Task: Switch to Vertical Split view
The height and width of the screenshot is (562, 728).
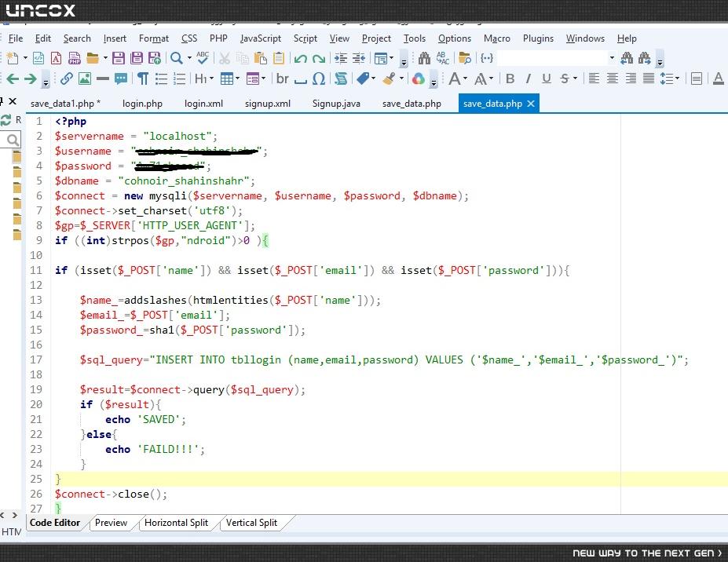Action: click(x=251, y=523)
